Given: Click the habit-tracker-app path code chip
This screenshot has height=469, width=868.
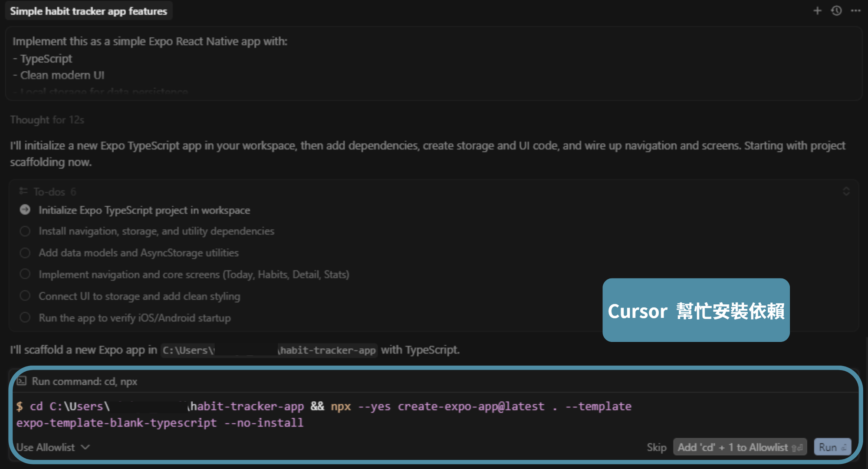Looking at the screenshot, I should (x=269, y=350).
